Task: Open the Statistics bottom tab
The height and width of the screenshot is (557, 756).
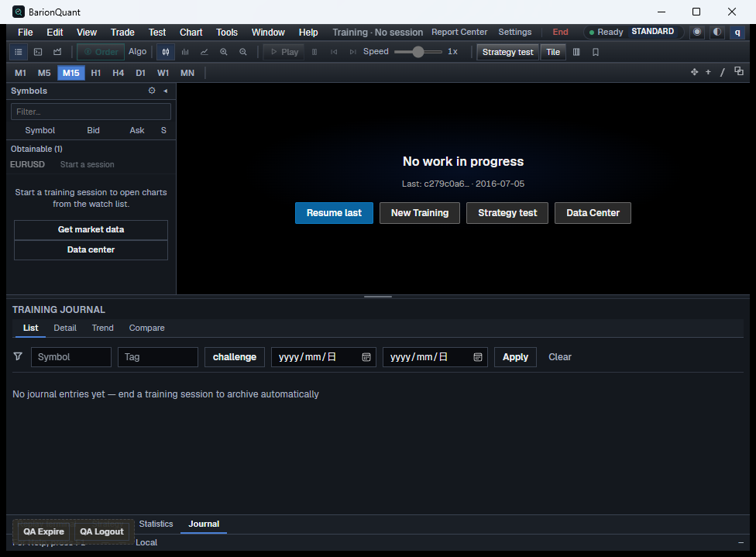Action: point(156,524)
